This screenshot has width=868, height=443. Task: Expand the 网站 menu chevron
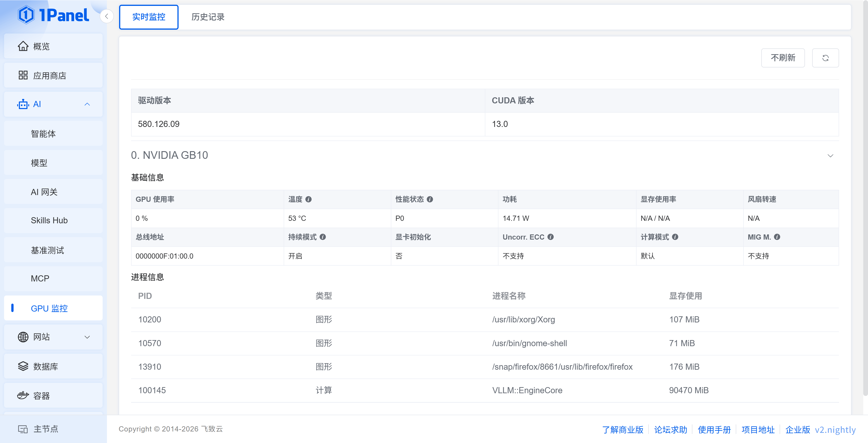[x=87, y=337]
